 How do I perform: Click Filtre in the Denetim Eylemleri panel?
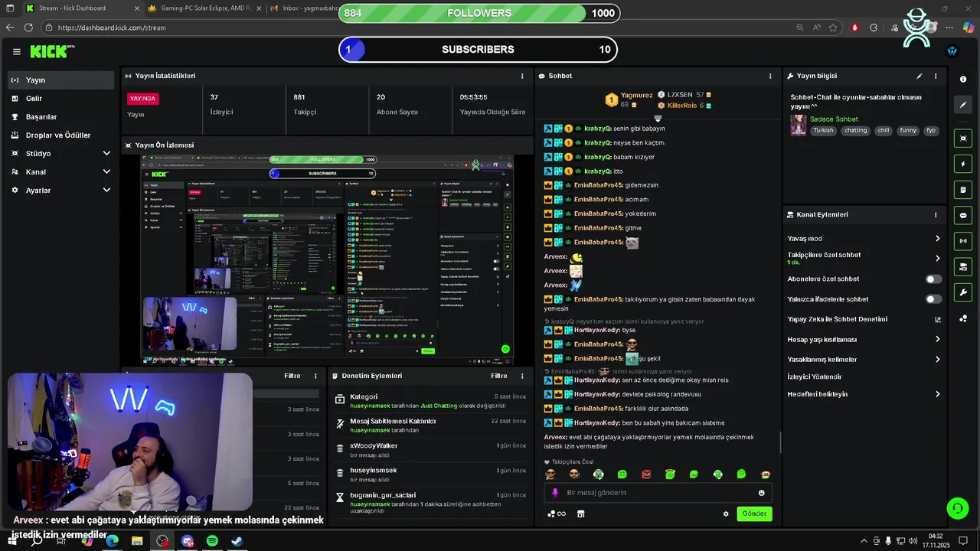pyautogui.click(x=499, y=376)
